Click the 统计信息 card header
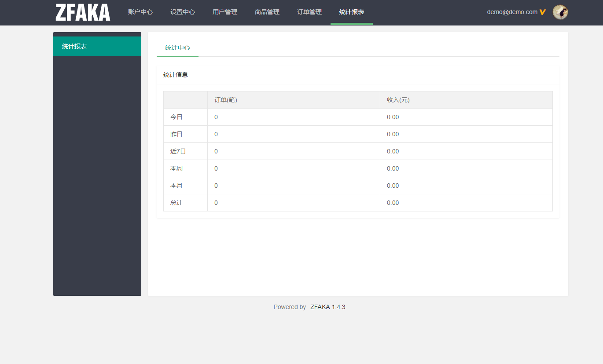603x364 pixels. (x=176, y=75)
